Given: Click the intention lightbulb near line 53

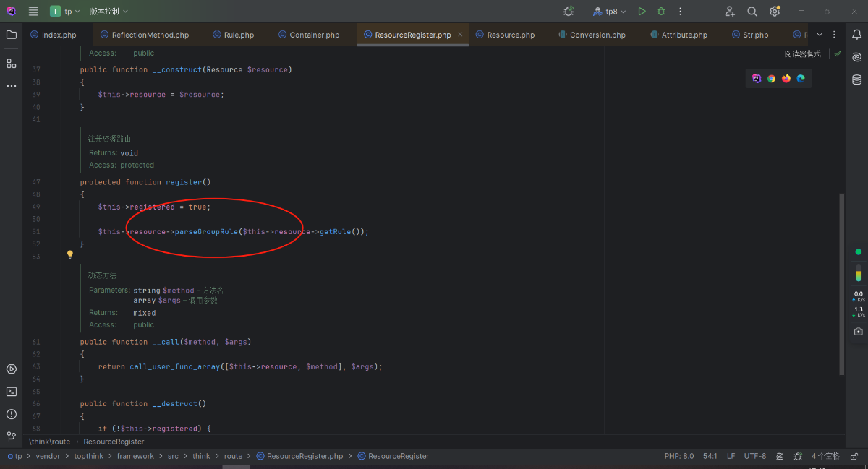Looking at the screenshot, I should (69, 254).
